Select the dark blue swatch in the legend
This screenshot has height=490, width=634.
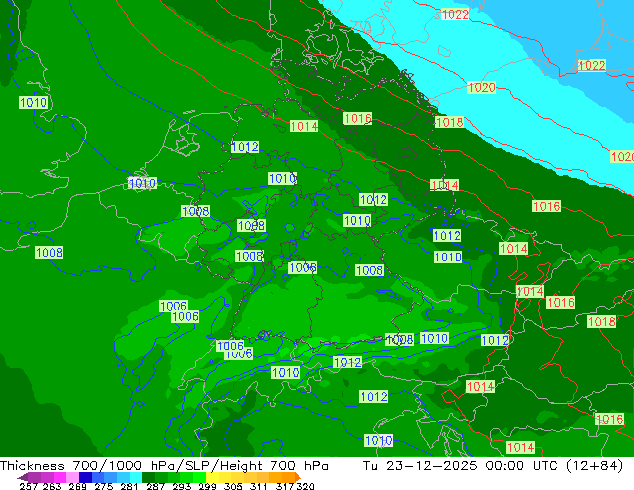(85, 477)
